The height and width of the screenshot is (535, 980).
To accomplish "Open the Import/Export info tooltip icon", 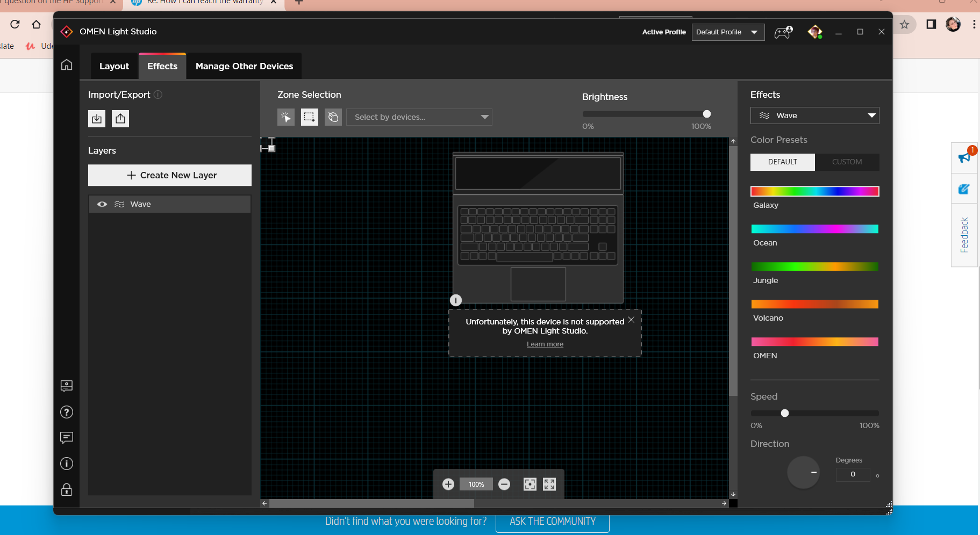I will click(x=158, y=95).
